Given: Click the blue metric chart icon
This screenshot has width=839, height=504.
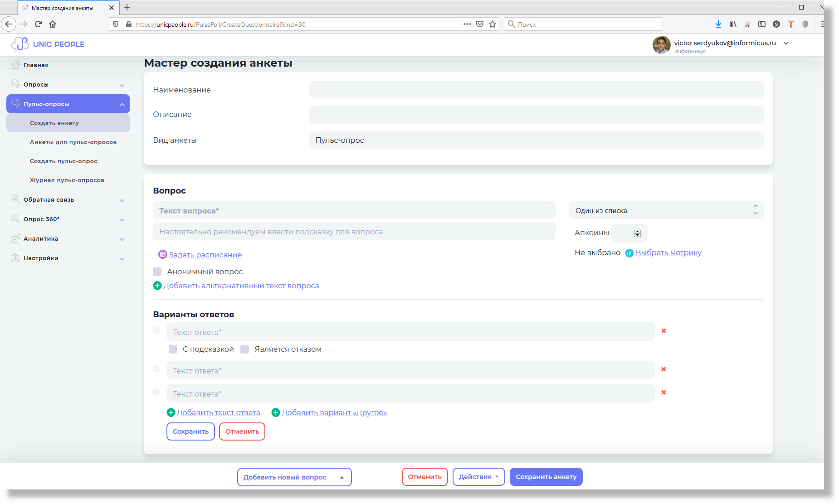Looking at the screenshot, I should point(629,253).
